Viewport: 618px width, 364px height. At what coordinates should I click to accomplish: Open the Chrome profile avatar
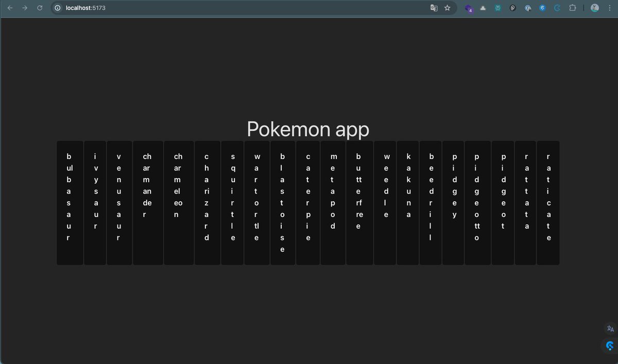click(x=595, y=8)
